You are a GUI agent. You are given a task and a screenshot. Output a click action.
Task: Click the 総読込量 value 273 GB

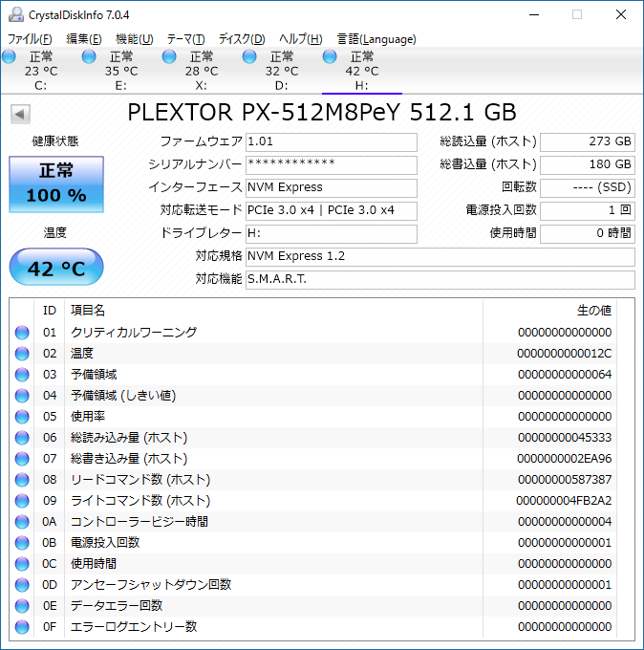pos(588,141)
